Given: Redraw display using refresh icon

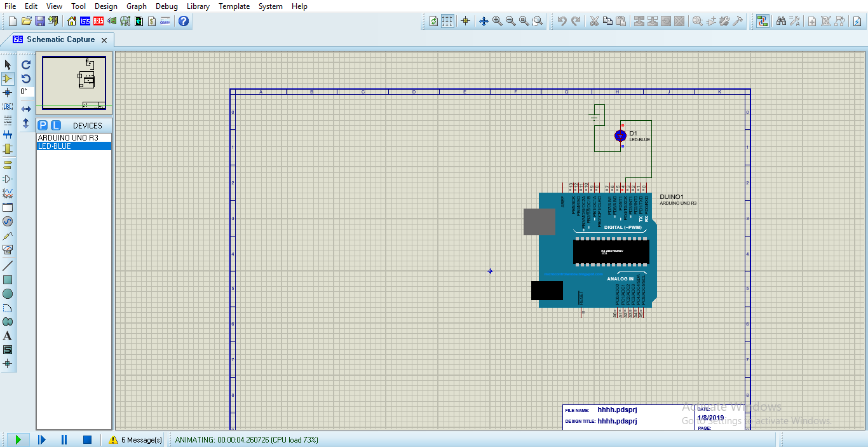Looking at the screenshot, I should point(434,21).
